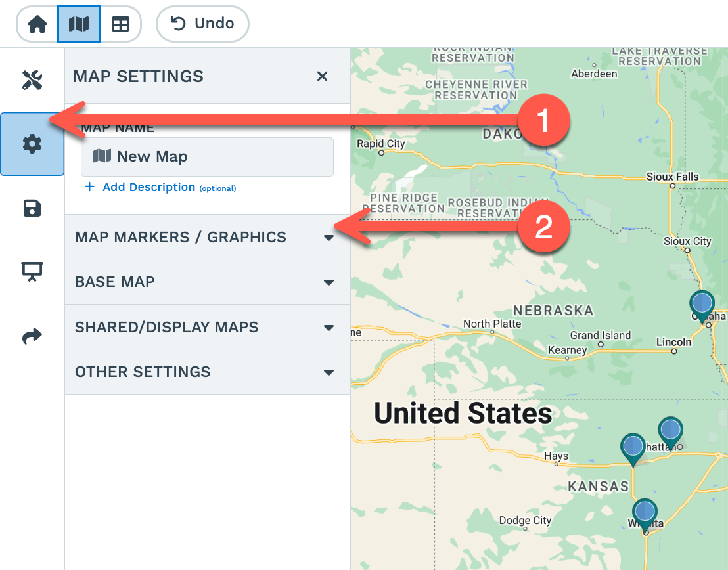Close the Map Settings panel
Viewport: 728px width, 570px height.
[322, 76]
